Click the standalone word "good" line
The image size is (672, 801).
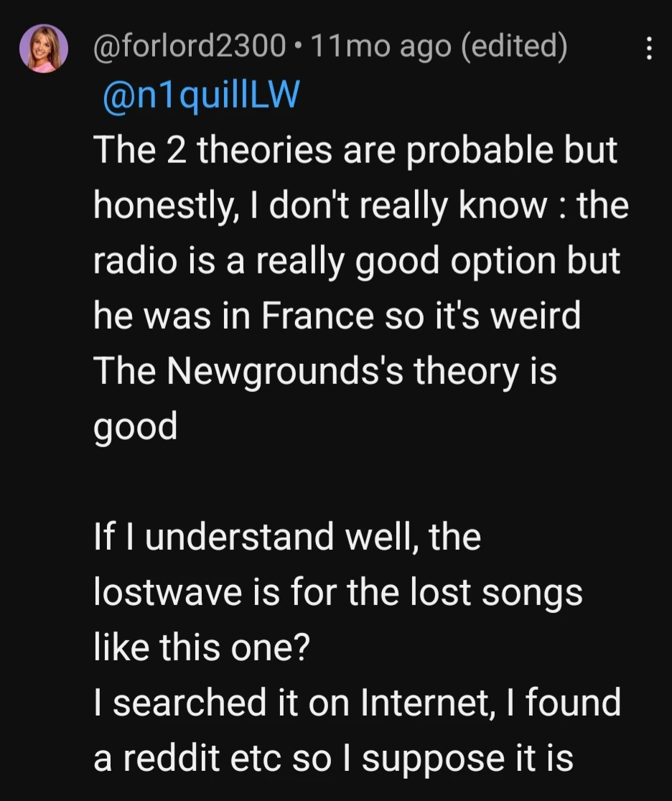click(136, 428)
